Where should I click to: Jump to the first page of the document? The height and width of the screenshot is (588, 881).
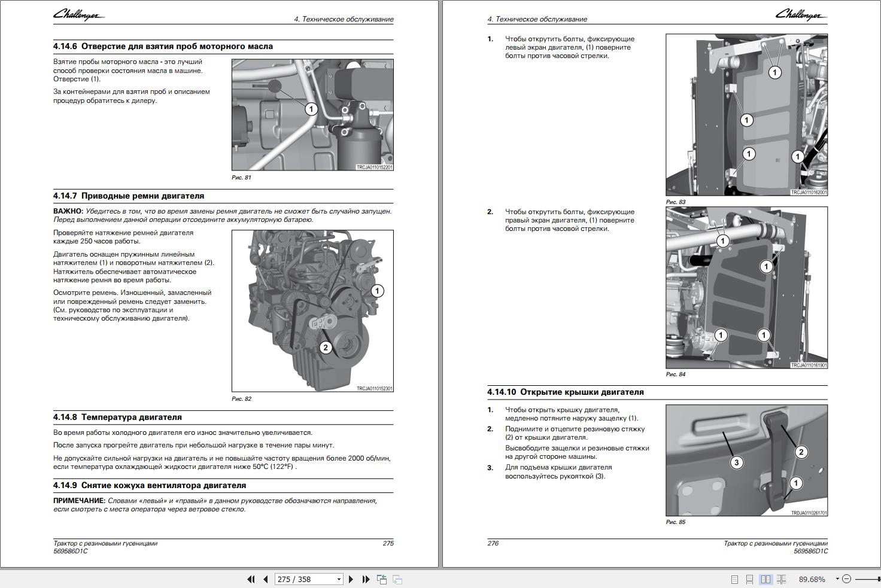pos(250,579)
